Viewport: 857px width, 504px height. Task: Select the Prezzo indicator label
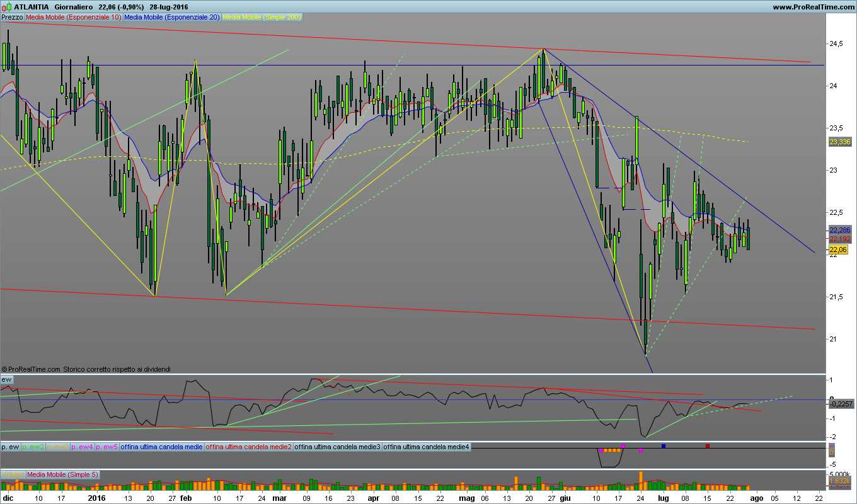pyautogui.click(x=12, y=18)
